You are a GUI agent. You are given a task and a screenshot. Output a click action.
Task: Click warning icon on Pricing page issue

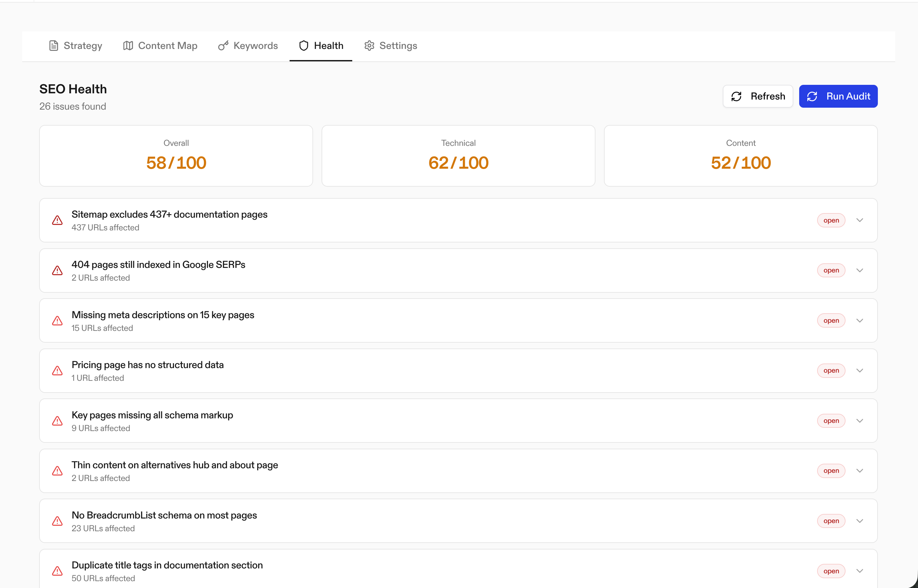pyautogui.click(x=57, y=371)
